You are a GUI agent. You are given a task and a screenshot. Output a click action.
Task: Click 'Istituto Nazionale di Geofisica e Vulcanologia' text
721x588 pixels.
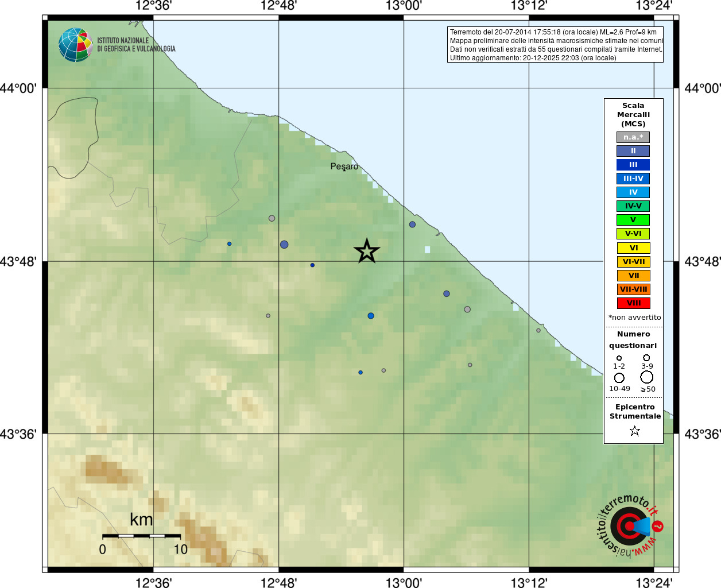pos(136,45)
